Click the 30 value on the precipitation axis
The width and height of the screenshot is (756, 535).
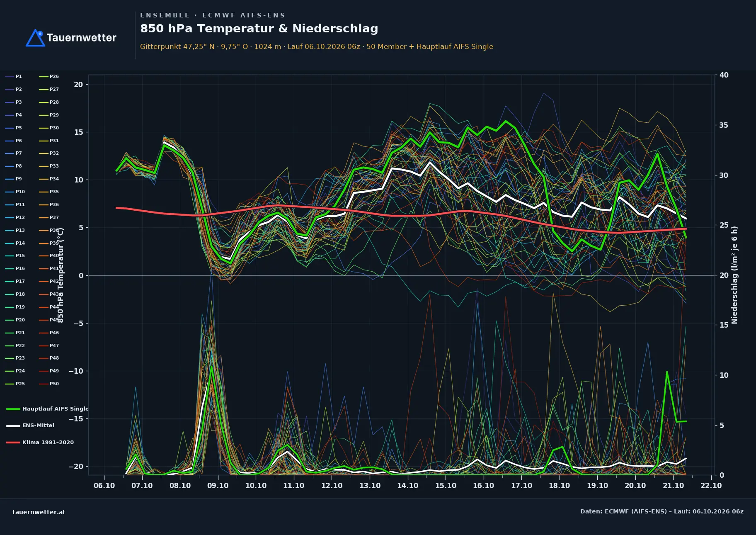[x=724, y=175]
